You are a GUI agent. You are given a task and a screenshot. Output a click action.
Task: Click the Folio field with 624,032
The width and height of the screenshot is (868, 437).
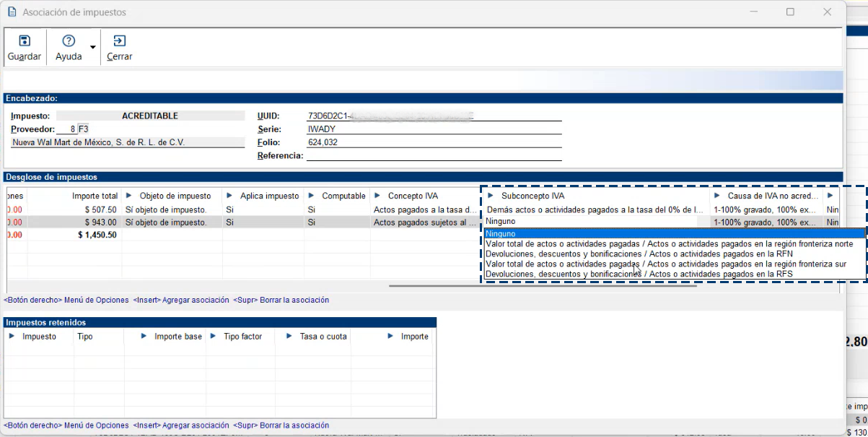pyautogui.click(x=433, y=142)
